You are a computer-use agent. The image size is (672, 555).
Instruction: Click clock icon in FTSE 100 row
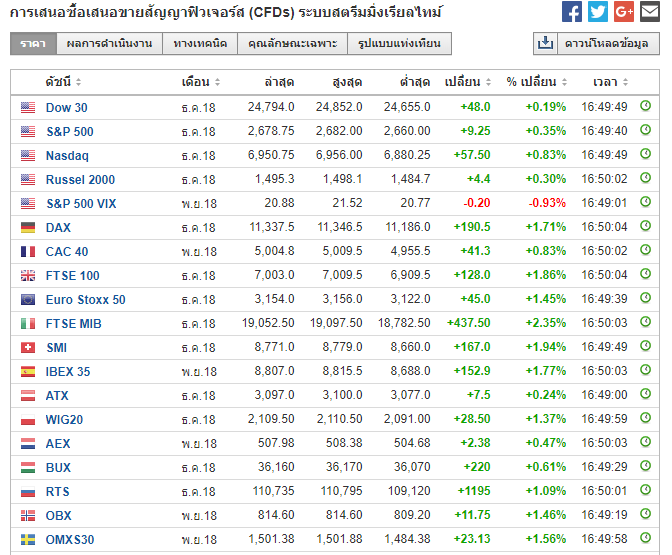[x=645, y=273]
